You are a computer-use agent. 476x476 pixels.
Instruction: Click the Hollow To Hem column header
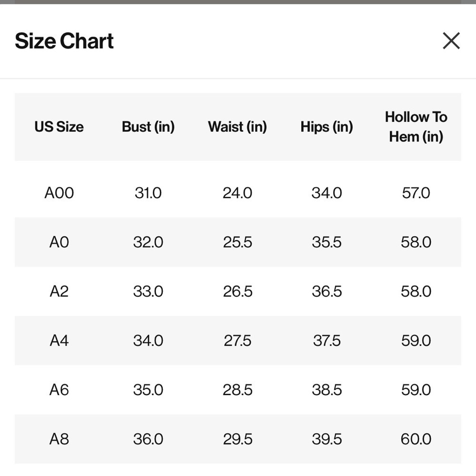click(x=416, y=127)
